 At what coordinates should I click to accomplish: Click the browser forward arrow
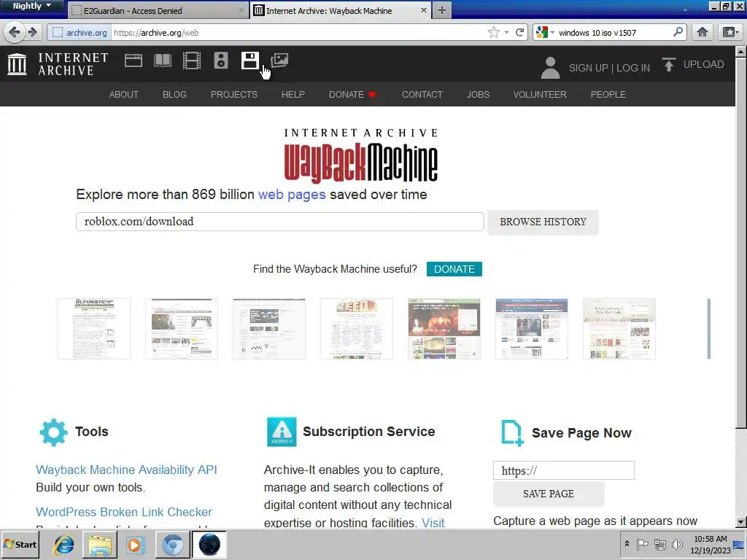pyautogui.click(x=32, y=32)
